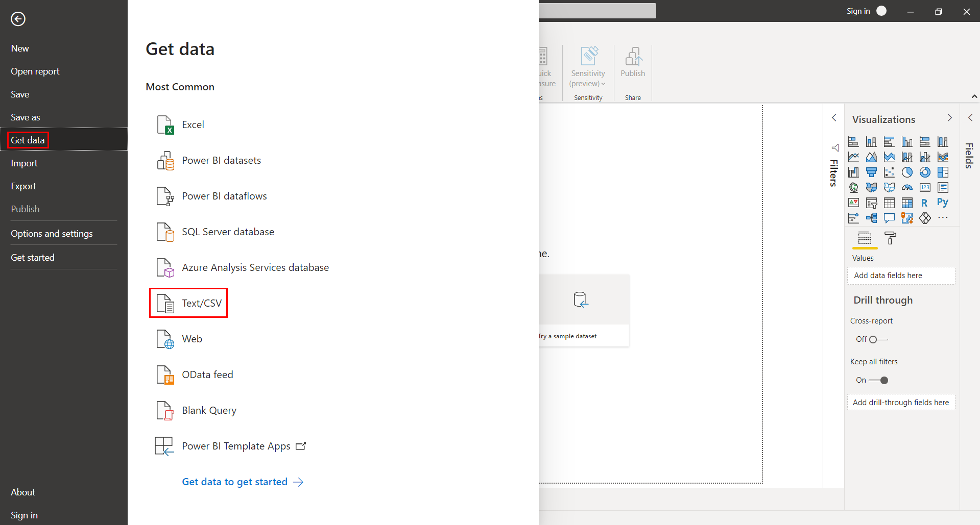Choose Get data in the file menu

point(63,140)
